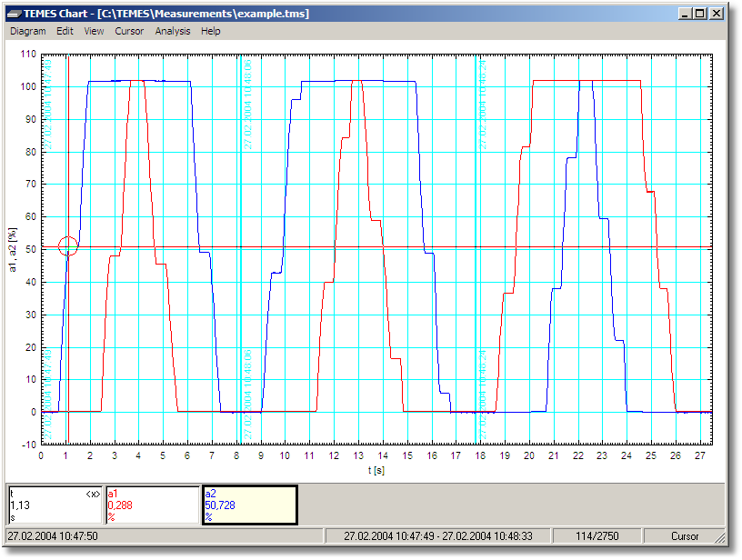
Task: Open the View menu
Action: (x=94, y=31)
